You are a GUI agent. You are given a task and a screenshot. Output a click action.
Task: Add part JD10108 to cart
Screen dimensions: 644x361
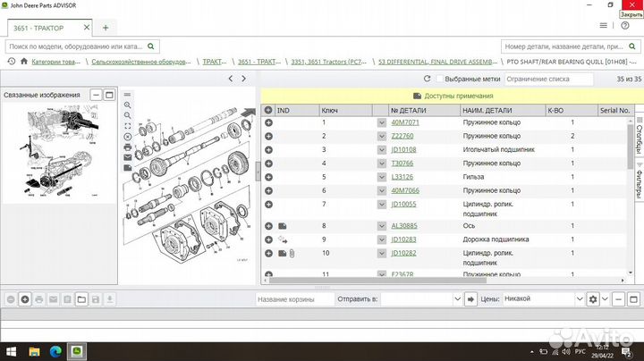(268, 150)
